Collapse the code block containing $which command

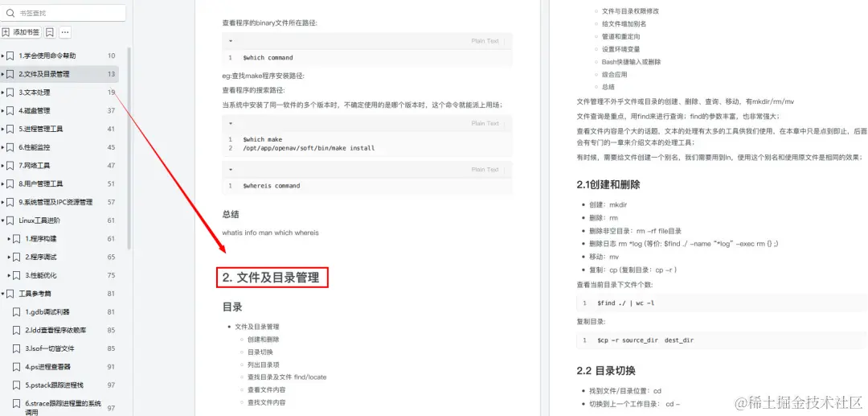pos(231,40)
